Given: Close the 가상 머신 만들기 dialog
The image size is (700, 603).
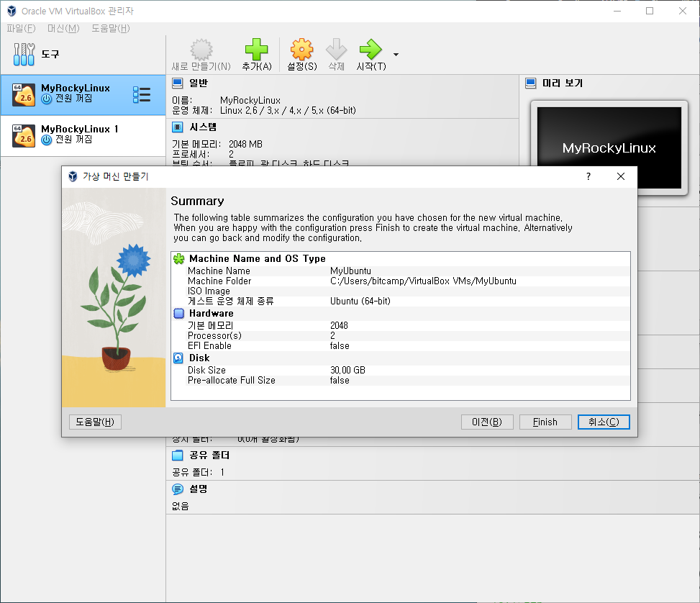Looking at the screenshot, I should (621, 176).
